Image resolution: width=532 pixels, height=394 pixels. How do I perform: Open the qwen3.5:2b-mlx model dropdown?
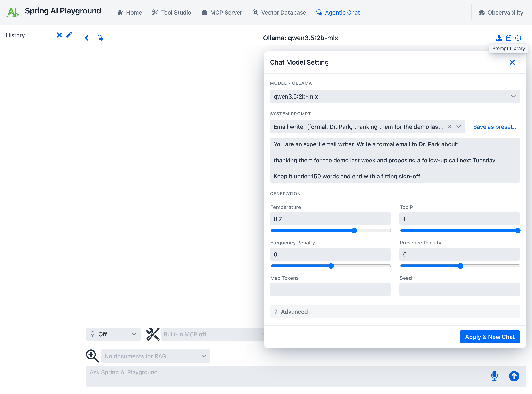(x=395, y=96)
